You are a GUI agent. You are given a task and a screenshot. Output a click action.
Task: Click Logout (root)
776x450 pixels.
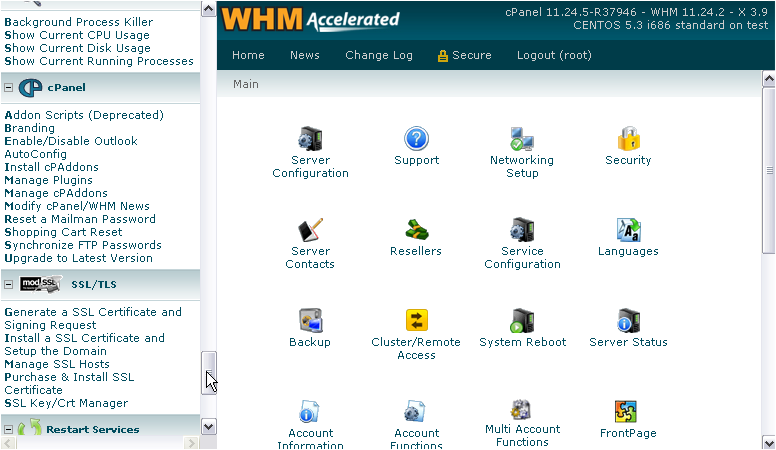tap(554, 55)
